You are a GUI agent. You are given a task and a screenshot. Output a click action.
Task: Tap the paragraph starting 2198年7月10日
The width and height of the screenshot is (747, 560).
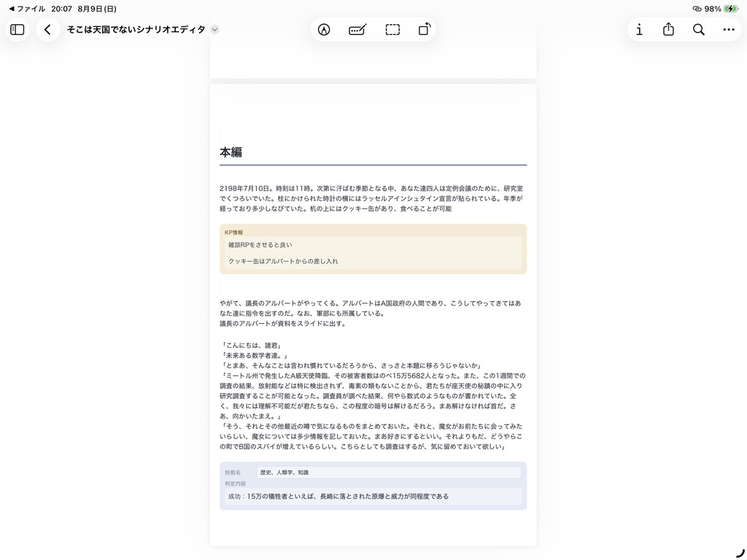tap(371, 198)
